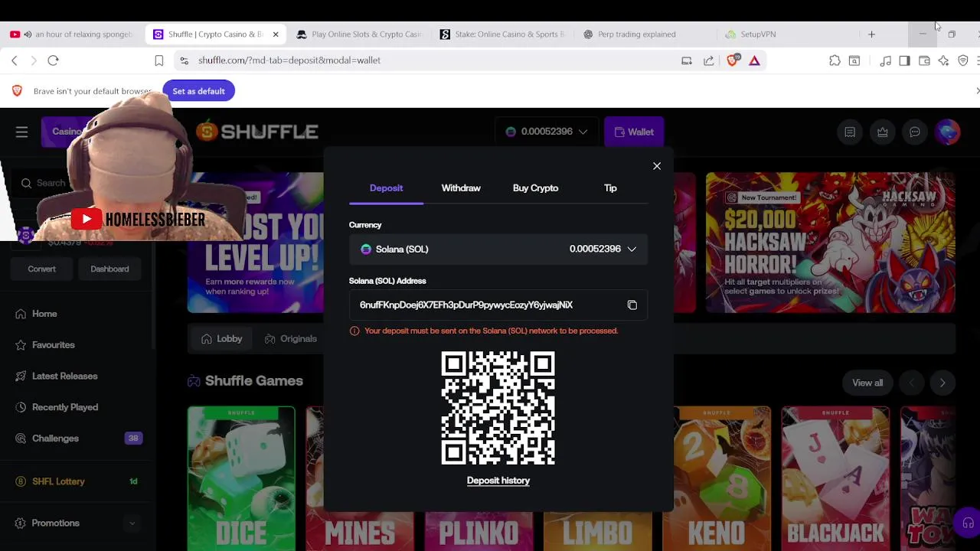The height and width of the screenshot is (551, 980).
Task: Reload the page in the browser
Action: tap(53, 60)
